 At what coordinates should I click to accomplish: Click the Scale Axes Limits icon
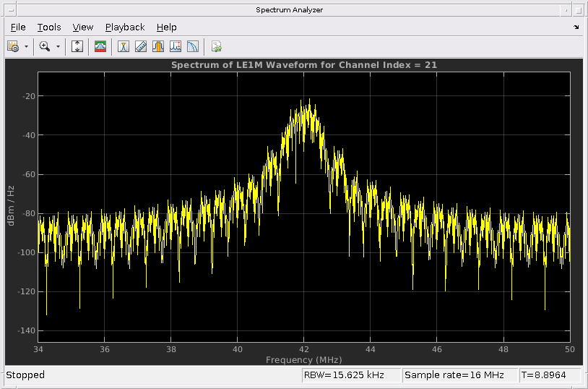78,46
